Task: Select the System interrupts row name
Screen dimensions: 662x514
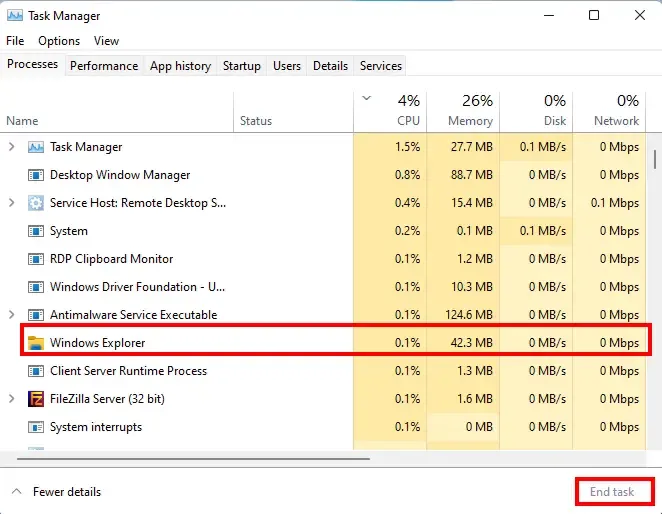Action: [x=96, y=427]
